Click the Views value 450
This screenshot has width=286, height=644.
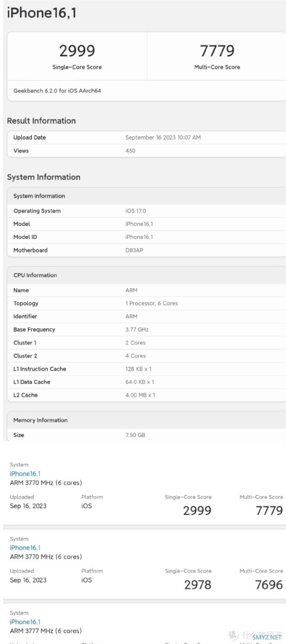tap(130, 150)
